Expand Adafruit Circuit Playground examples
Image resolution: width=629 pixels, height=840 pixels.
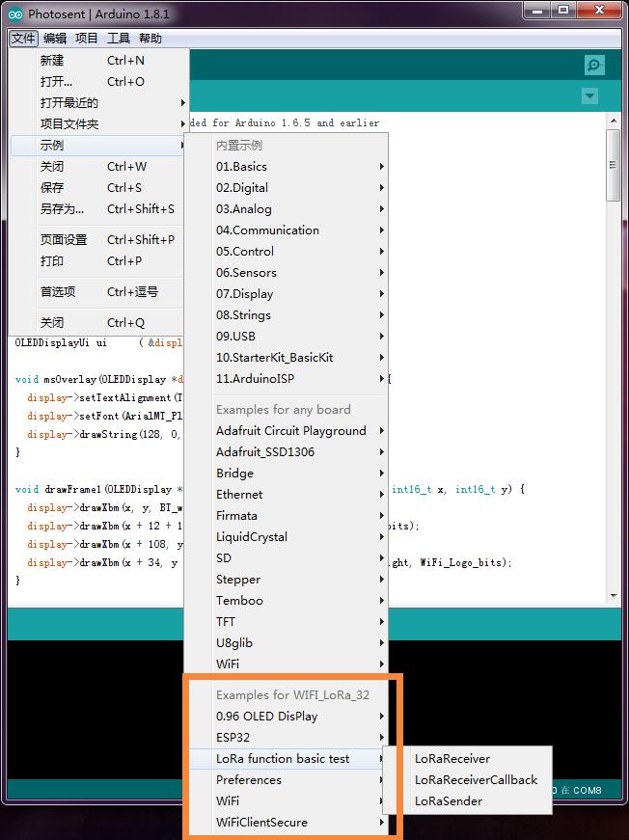coord(291,430)
